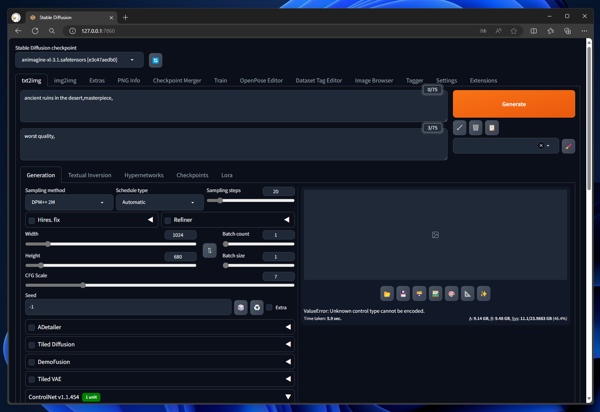Click the read prompt arrow icon

point(460,128)
